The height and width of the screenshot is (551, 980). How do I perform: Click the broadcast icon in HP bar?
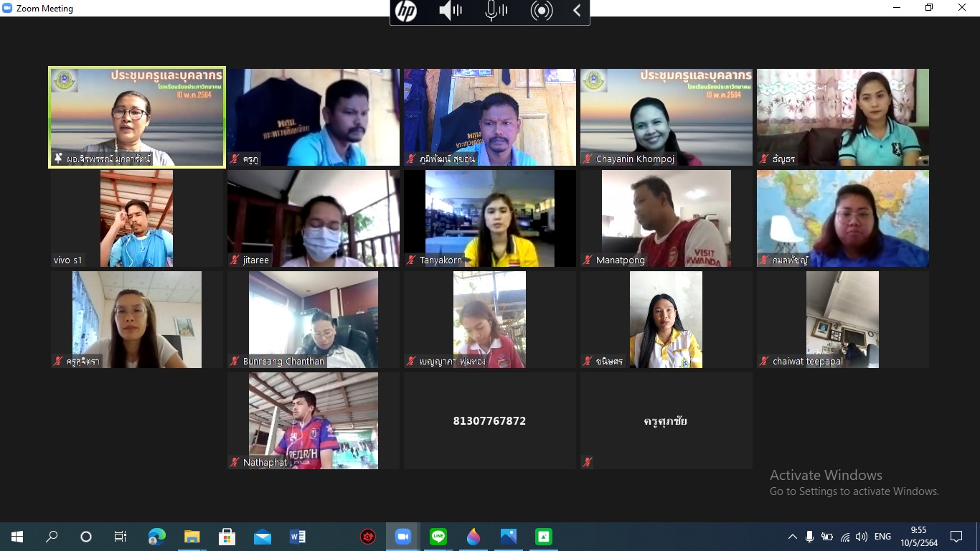click(x=542, y=11)
